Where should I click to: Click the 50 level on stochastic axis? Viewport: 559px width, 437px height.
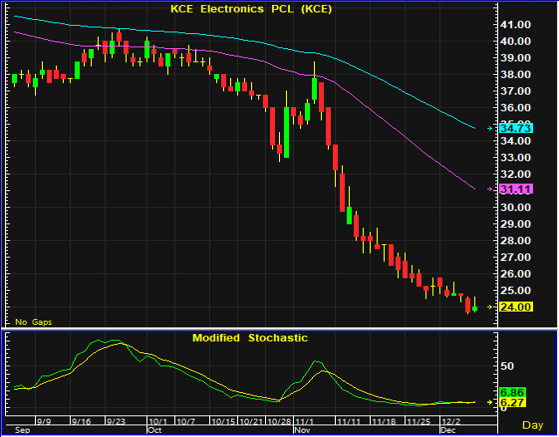(507, 366)
